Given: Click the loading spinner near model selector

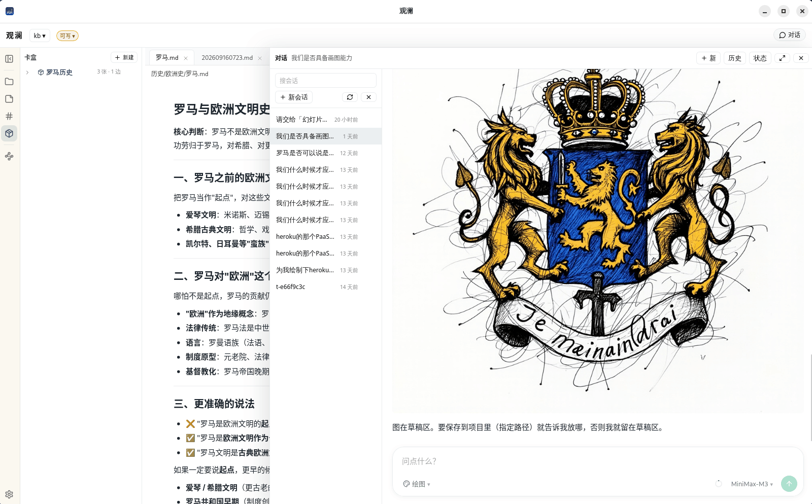Looking at the screenshot, I should click(x=719, y=484).
